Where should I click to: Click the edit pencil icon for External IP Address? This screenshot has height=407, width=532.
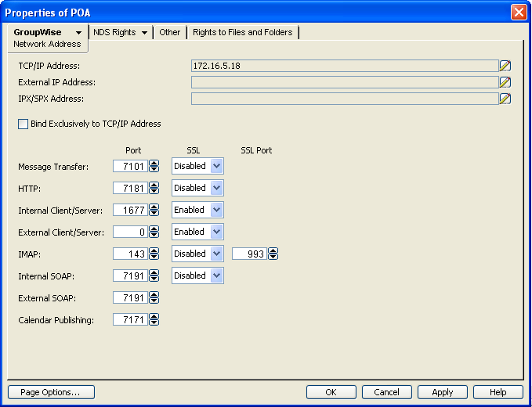(505, 82)
